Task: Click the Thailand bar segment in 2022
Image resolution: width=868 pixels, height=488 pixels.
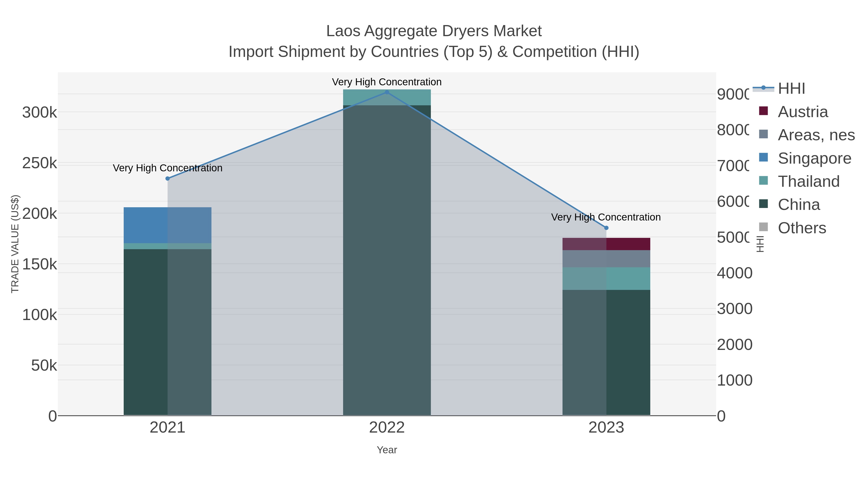Action: pos(387,97)
